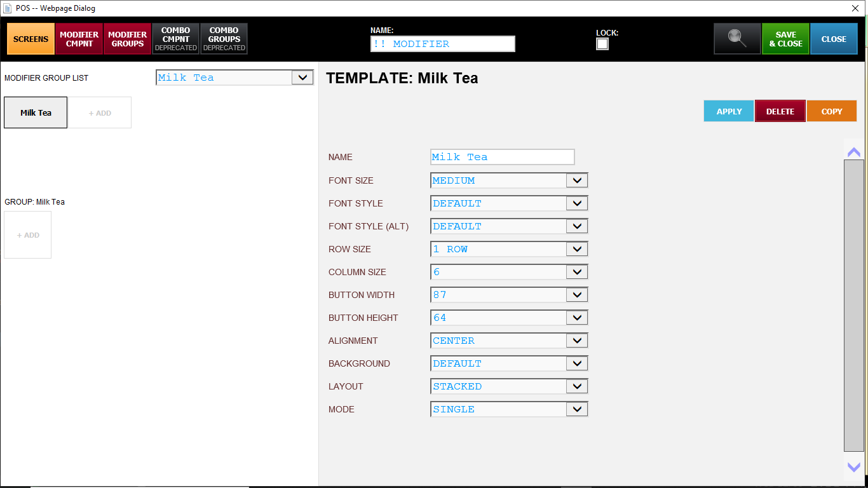The height and width of the screenshot is (488, 868).
Task: Expand the LAYOUT dropdown set to STACKED
Action: tap(576, 386)
